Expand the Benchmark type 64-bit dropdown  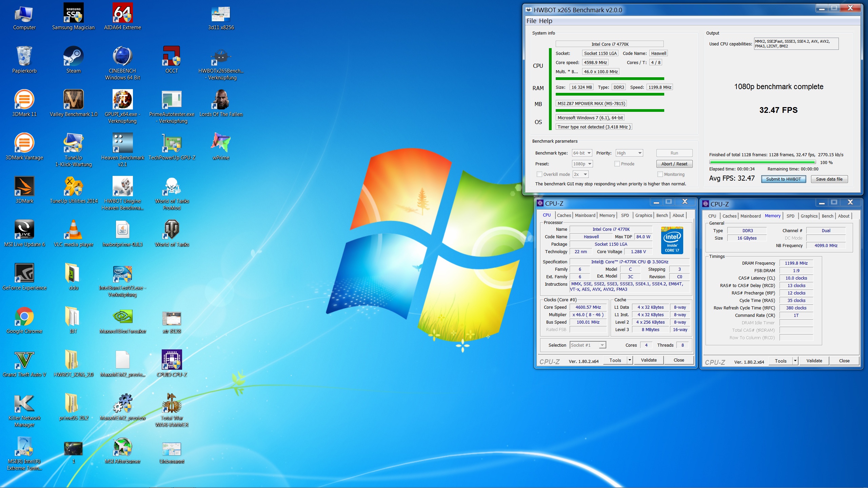click(582, 153)
